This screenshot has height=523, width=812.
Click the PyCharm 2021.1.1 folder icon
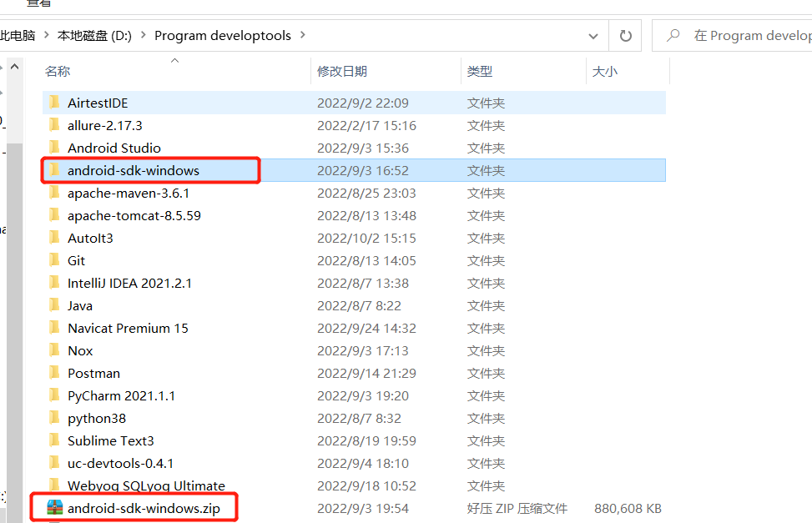[54, 395]
